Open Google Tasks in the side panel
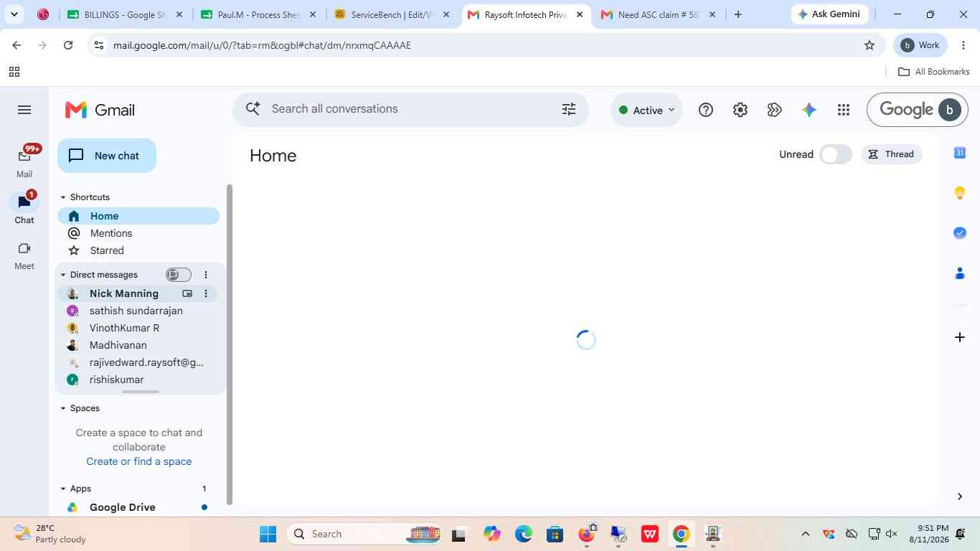Image resolution: width=980 pixels, height=551 pixels. [x=960, y=232]
